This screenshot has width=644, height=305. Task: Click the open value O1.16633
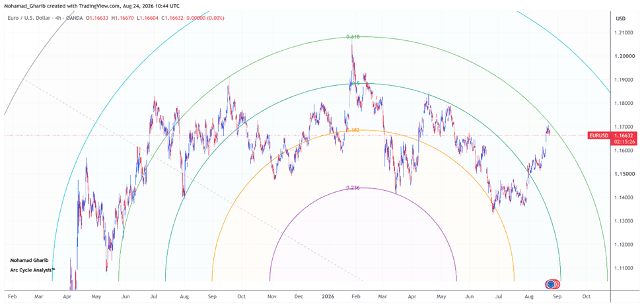coord(98,18)
